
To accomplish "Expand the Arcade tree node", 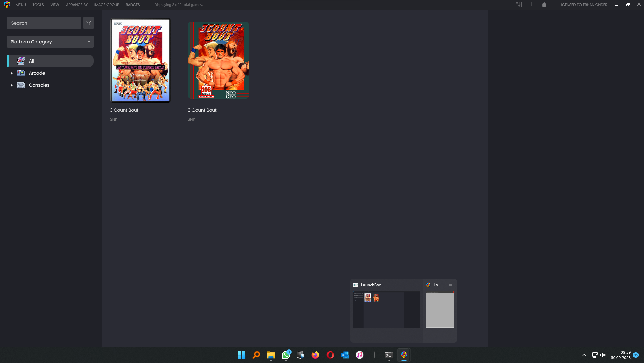I will pyautogui.click(x=11, y=73).
